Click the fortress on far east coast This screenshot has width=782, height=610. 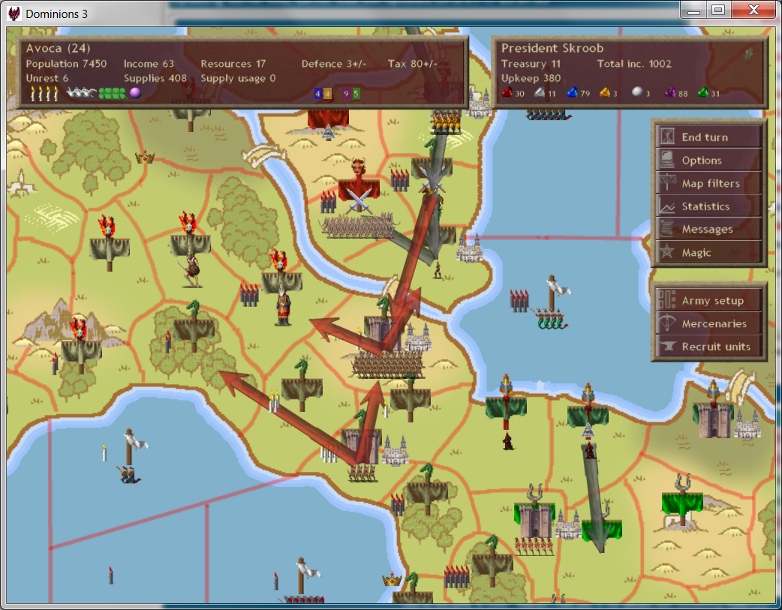coord(712,421)
